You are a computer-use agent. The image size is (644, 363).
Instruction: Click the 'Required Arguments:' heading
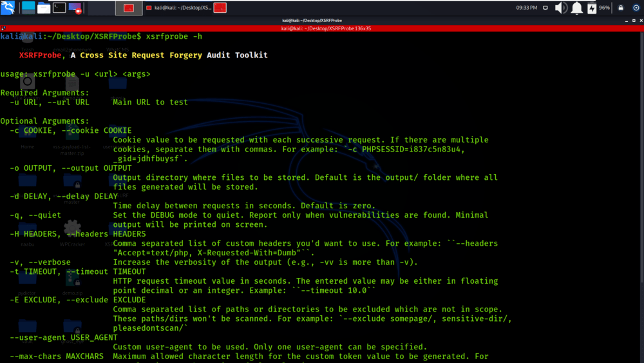coord(45,93)
